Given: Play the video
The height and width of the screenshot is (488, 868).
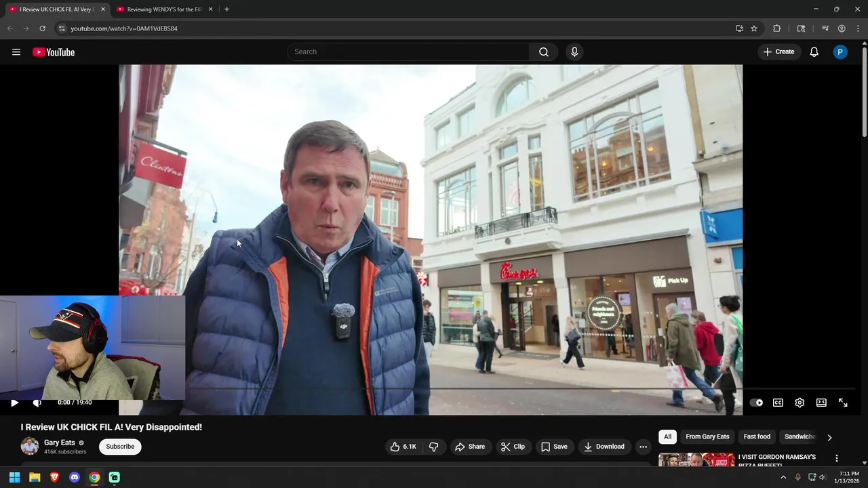Looking at the screenshot, I should (x=14, y=403).
